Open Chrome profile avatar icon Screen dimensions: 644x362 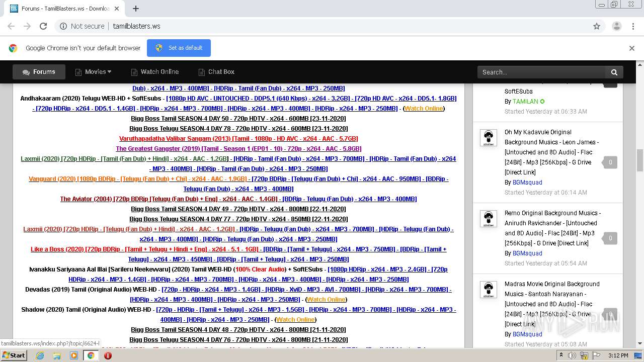616,26
